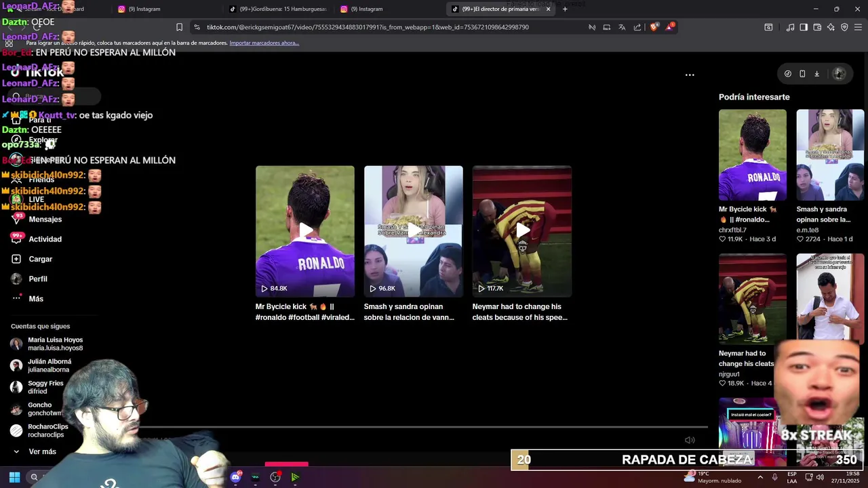The image size is (868, 488).
Task: Open Neymar thumbnail in suggestions panel
Action: [753, 299]
